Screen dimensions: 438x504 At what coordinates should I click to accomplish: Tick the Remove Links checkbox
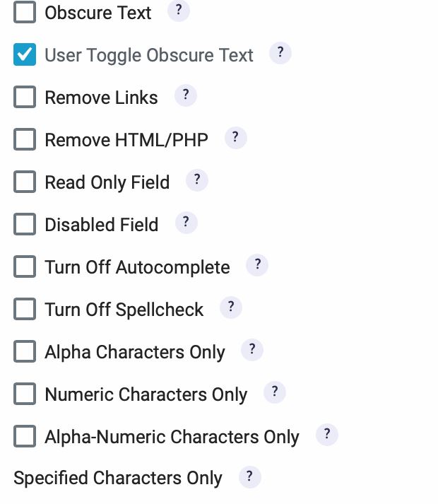tap(25, 97)
